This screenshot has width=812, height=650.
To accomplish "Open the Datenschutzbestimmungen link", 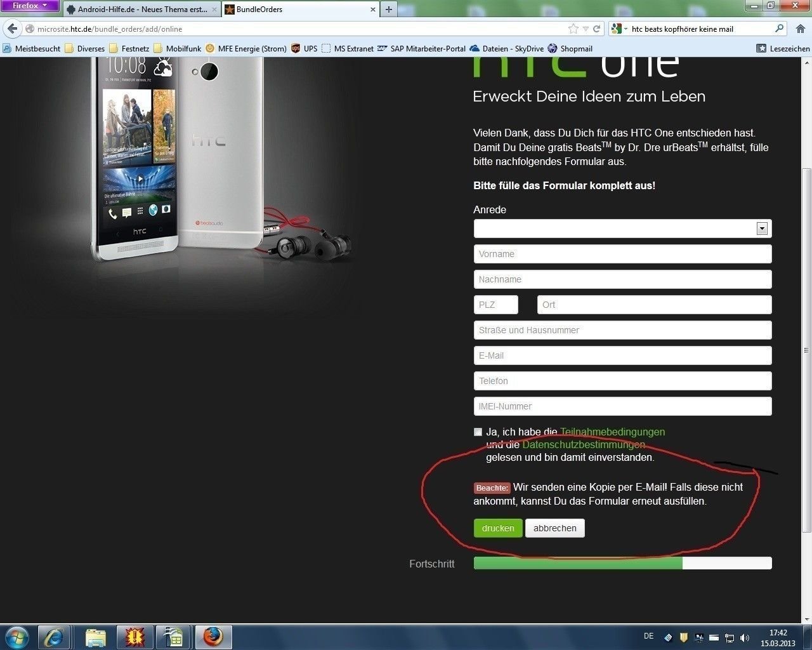I will pos(584,444).
